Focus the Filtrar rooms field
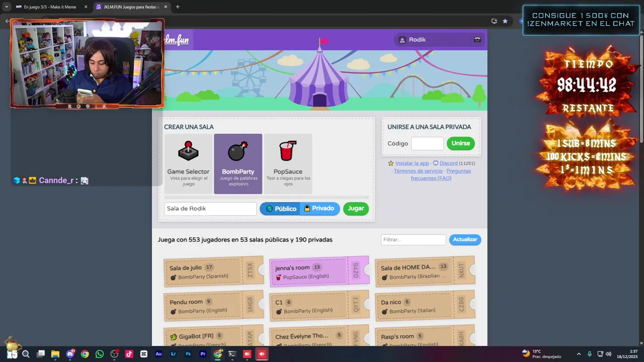The height and width of the screenshot is (362, 644). tap(414, 240)
